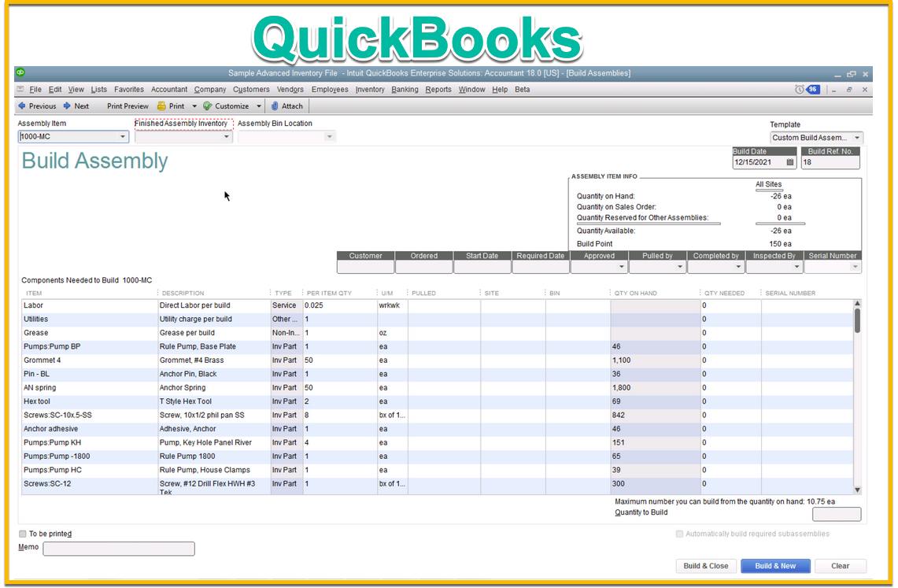This screenshot has height=588, width=898.
Task: Click the Print printer icon
Action: point(161,106)
